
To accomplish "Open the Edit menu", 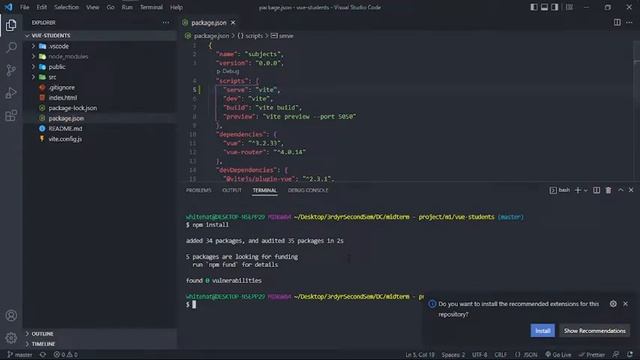I will pyautogui.click(x=42, y=7).
